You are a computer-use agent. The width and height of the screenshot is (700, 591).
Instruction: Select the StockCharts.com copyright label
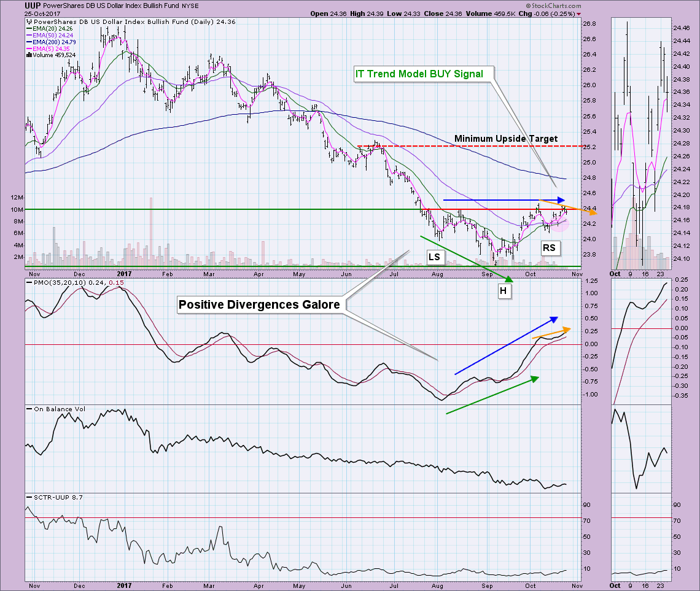coord(554,6)
